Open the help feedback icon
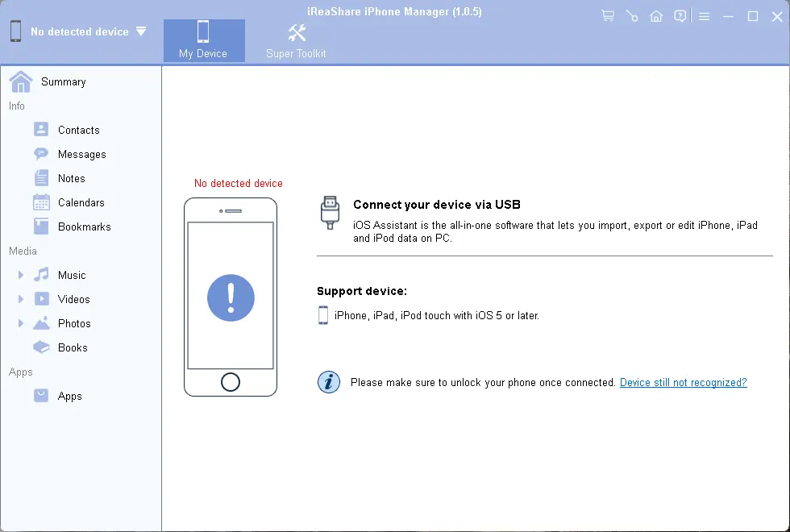This screenshot has width=790, height=532. coord(680,16)
